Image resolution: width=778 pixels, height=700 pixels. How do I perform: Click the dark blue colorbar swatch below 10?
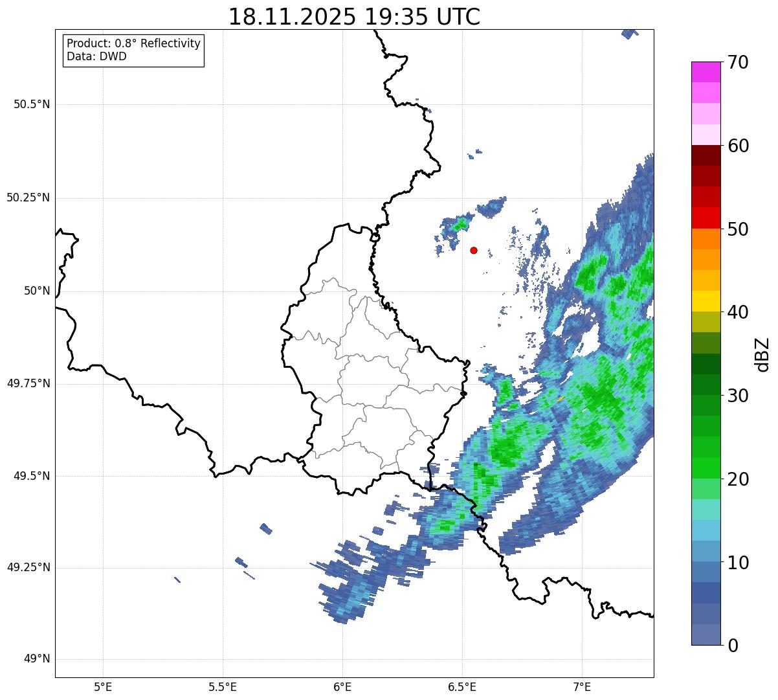[706, 593]
